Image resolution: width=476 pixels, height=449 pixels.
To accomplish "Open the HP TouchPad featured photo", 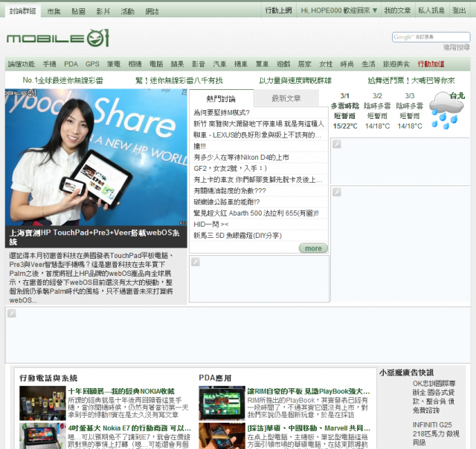I will pos(96,157).
